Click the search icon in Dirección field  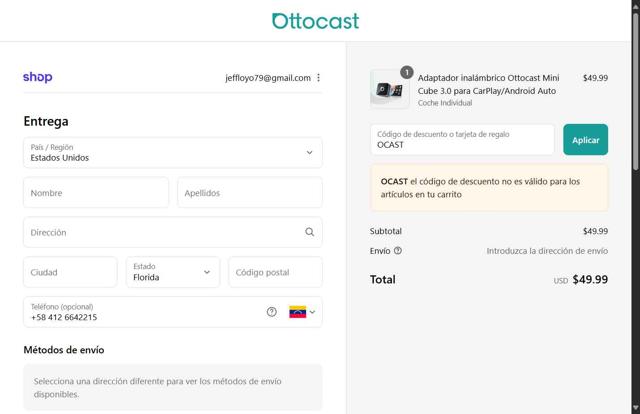[309, 232]
